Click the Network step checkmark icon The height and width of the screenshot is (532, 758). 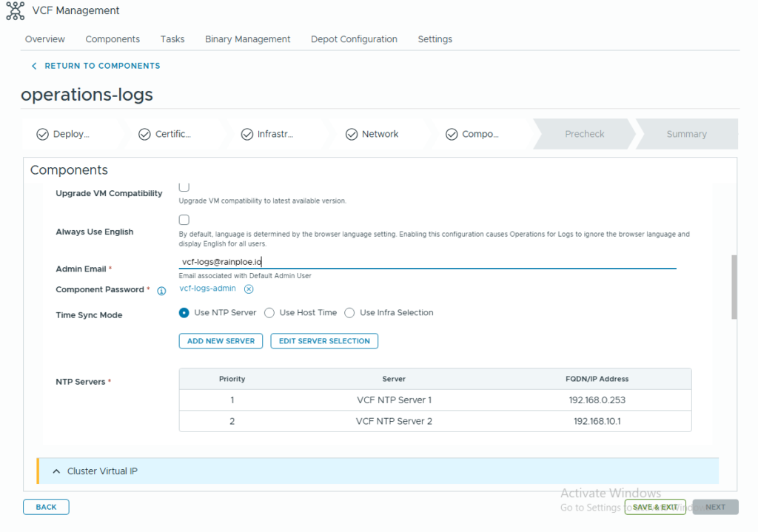click(351, 134)
